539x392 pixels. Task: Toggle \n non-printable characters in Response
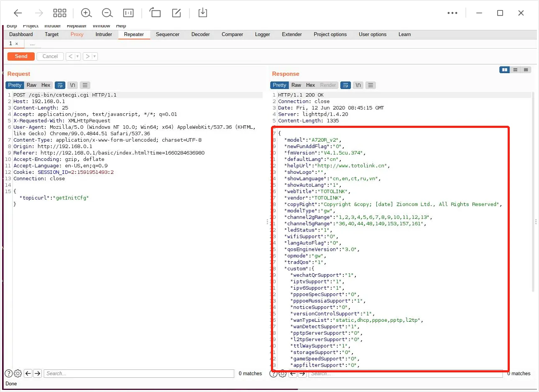pos(358,85)
